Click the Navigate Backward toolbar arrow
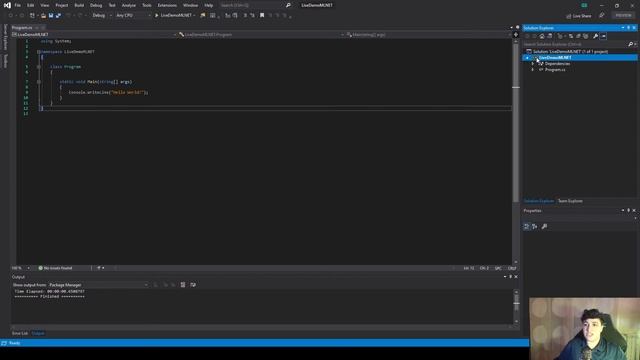This screenshot has width=640, height=360. click(11, 16)
